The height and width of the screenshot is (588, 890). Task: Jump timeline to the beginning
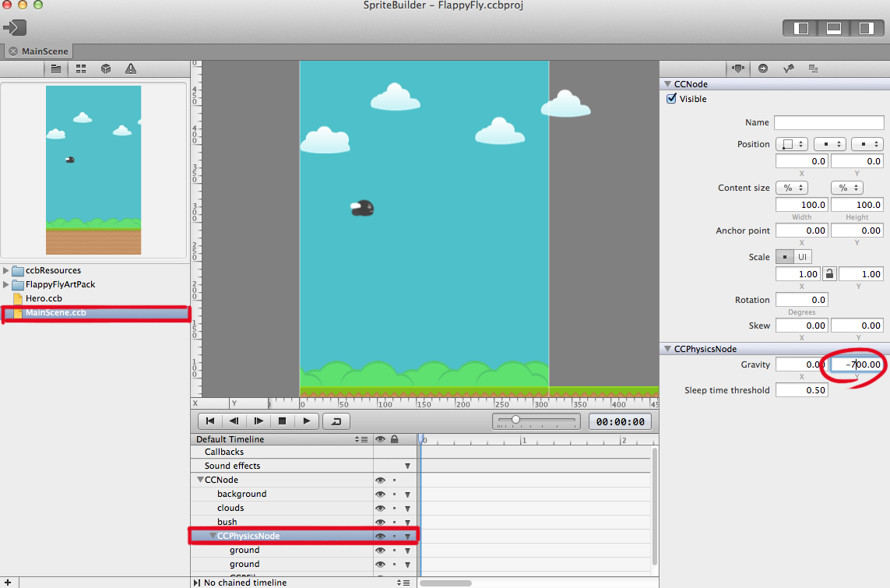(x=210, y=421)
